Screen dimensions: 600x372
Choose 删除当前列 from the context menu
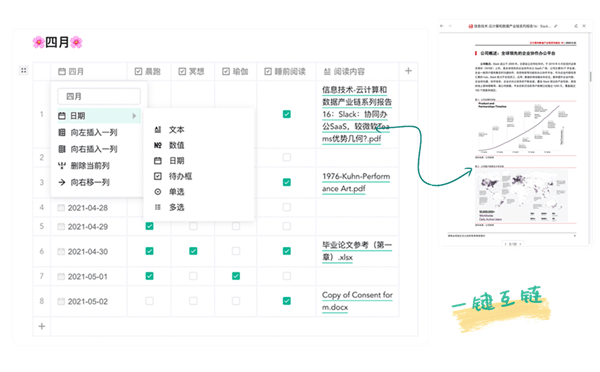tap(99, 165)
